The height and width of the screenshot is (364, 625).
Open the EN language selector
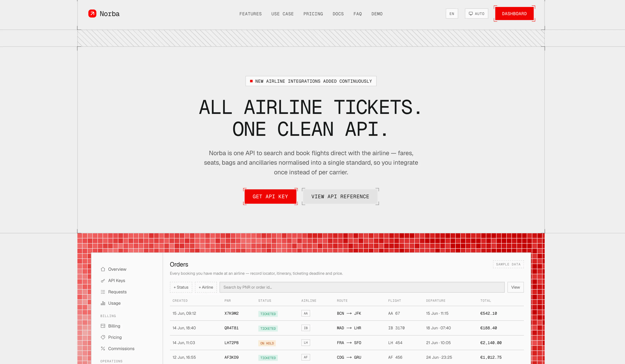click(452, 14)
